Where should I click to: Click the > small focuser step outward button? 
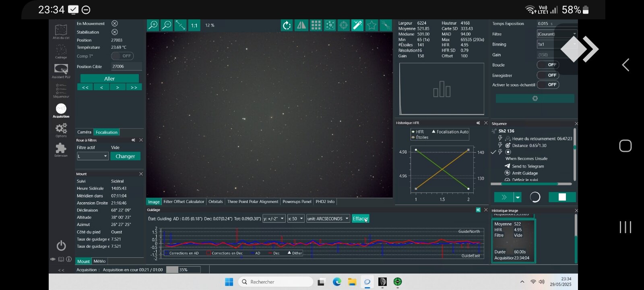[x=118, y=87]
